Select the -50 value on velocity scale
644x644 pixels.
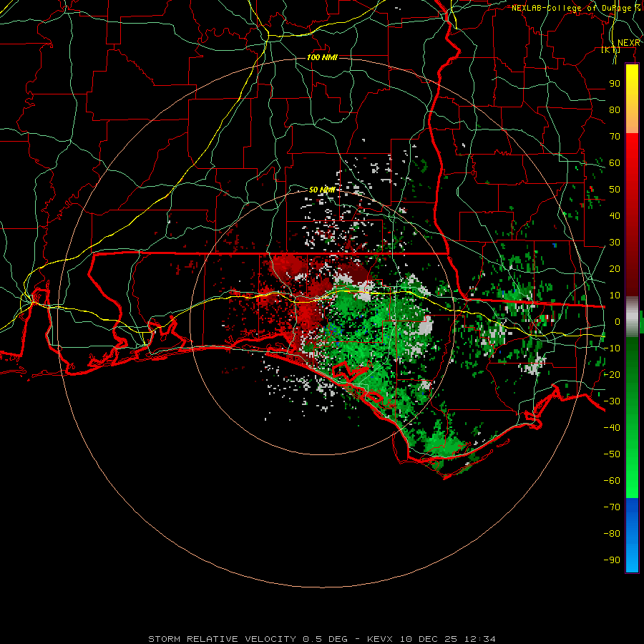point(612,454)
